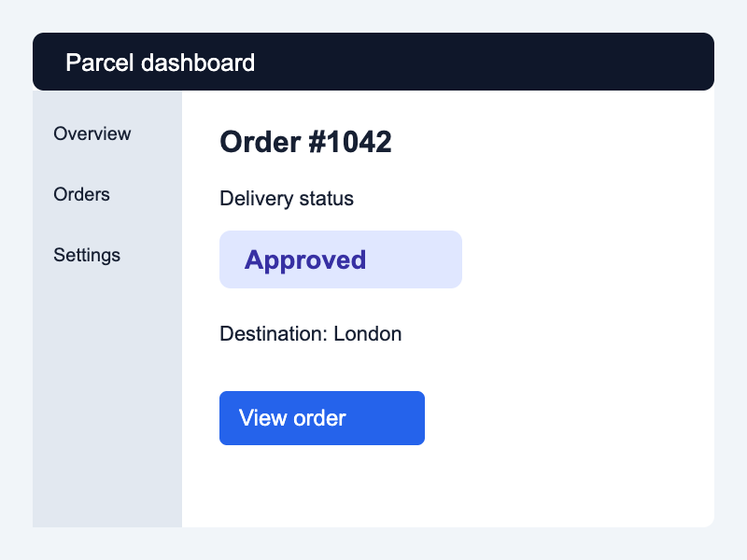Click the empty sidebar area below Settings
The width and height of the screenshot is (747, 560).
coord(107,395)
